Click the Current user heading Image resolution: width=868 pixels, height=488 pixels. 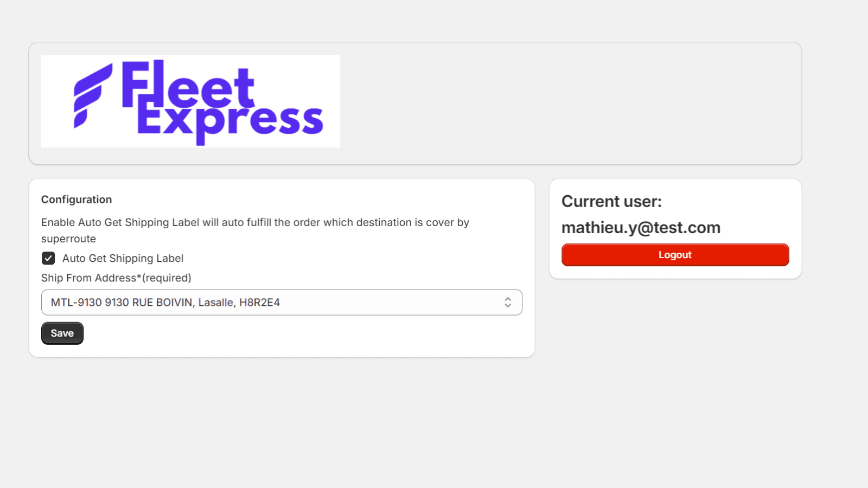point(611,202)
